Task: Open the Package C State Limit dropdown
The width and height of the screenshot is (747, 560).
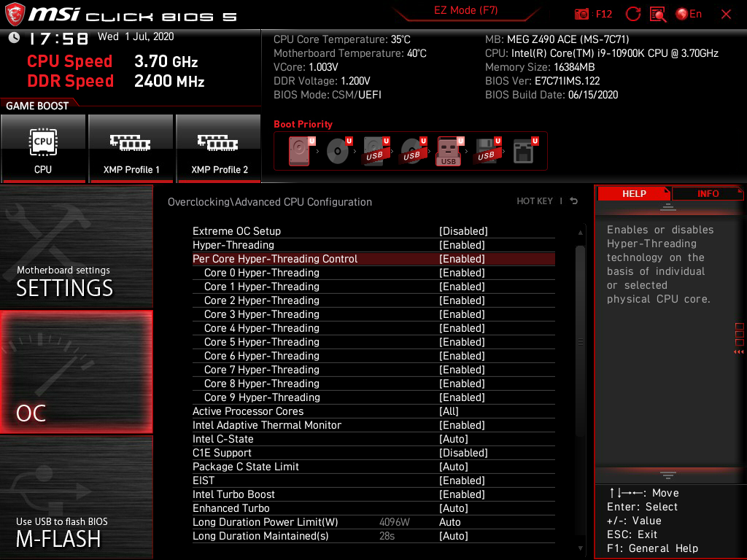Action: point(373,467)
